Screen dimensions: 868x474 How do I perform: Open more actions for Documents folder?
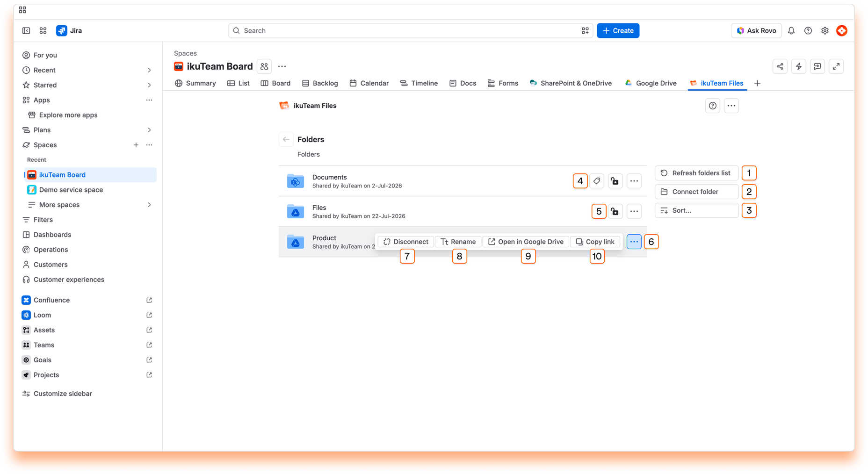(634, 181)
